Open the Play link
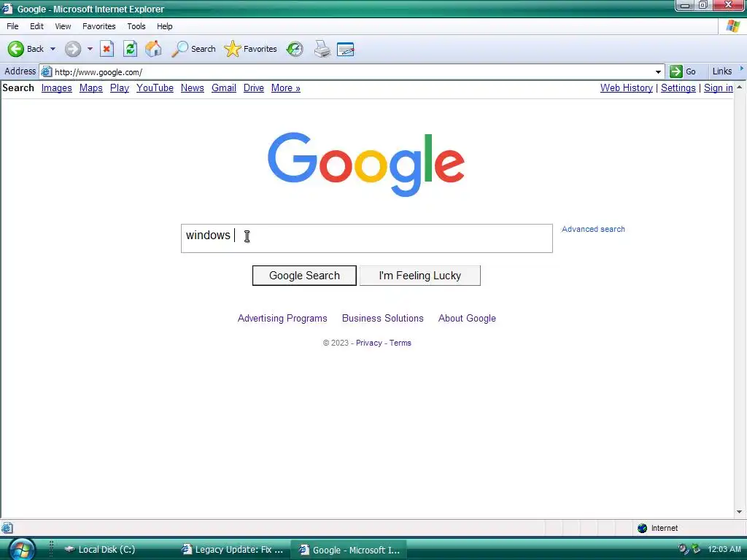Screen dimensions: 747x560 coord(120,88)
